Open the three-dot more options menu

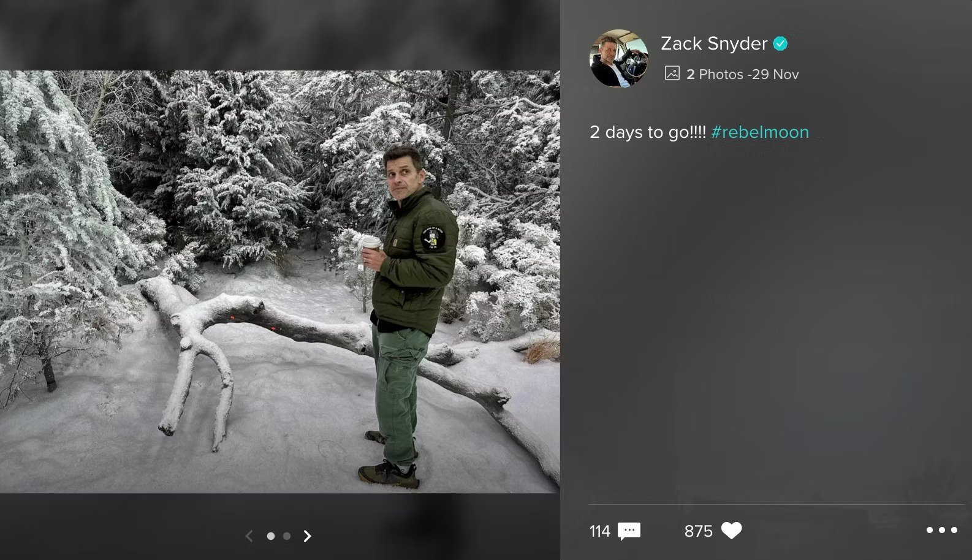(x=941, y=530)
